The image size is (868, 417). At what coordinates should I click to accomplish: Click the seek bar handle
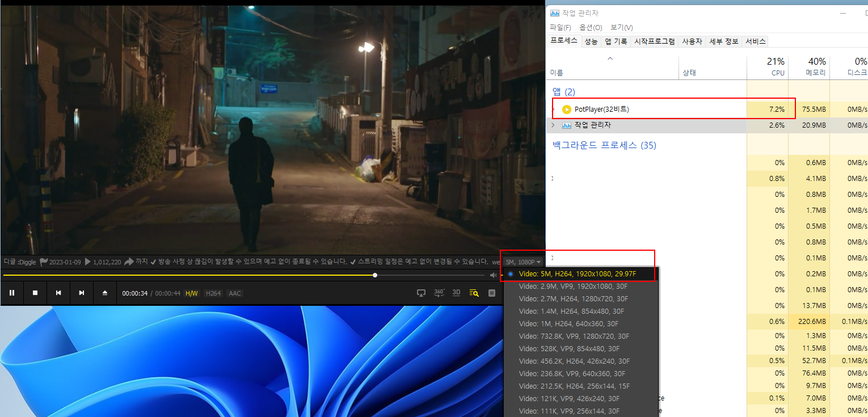point(375,275)
